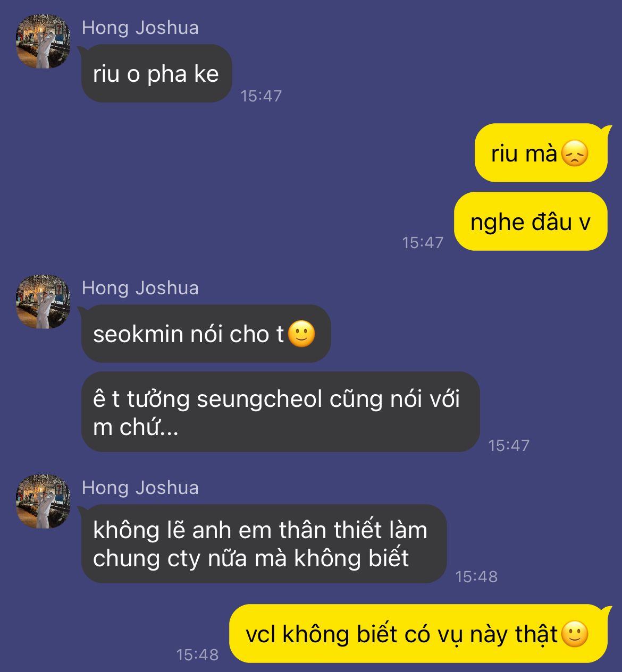This screenshot has height=672, width=622.
Task: Tap the 15:48 timestamp beside the gray 'chung cty' bubble
Action: pos(476,576)
